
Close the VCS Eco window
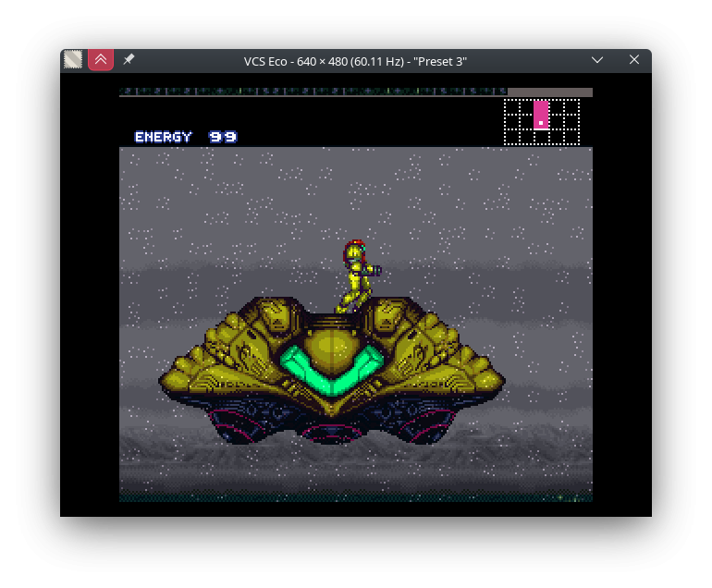[x=634, y=59]
